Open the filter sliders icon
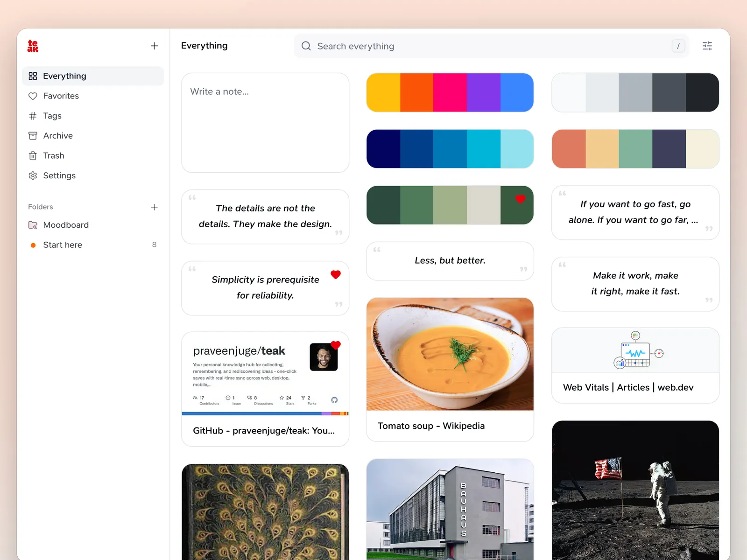Screen dimensions: 747x560 (707, 46)
